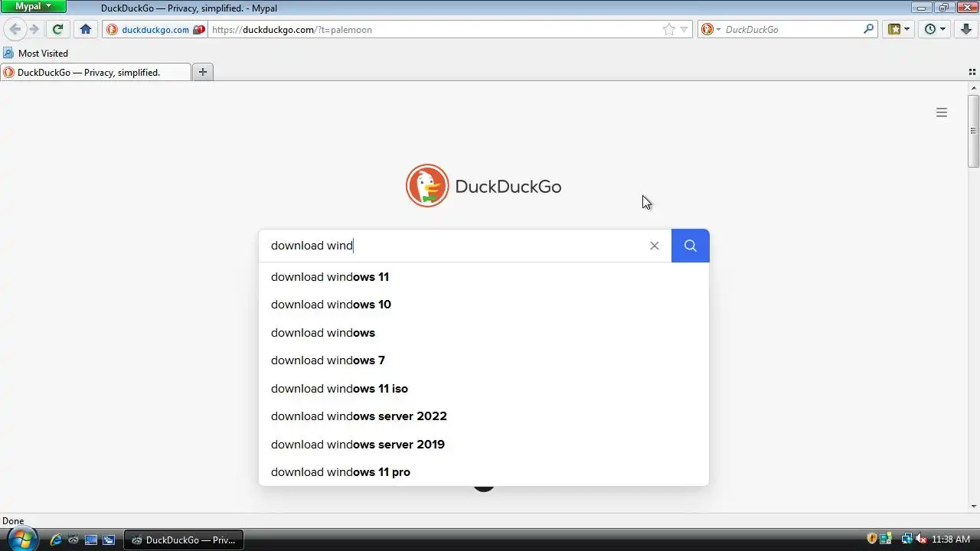Clear the search text with the X

(655, 246)
